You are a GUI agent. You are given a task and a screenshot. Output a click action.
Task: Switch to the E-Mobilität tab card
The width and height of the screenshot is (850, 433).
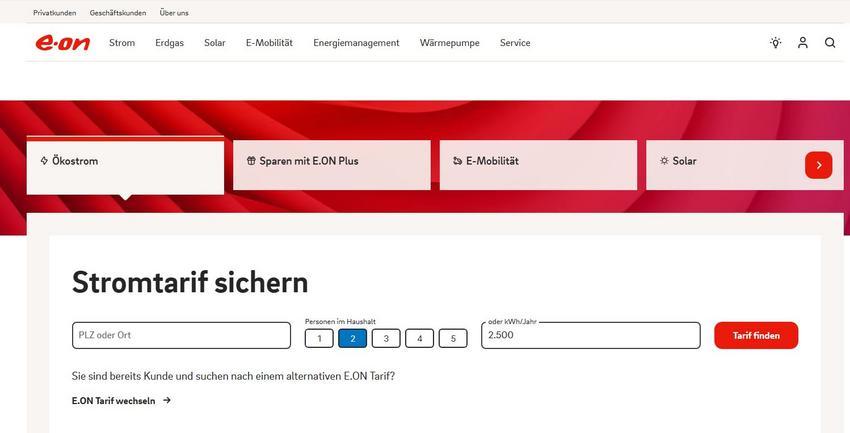[538, 165]
